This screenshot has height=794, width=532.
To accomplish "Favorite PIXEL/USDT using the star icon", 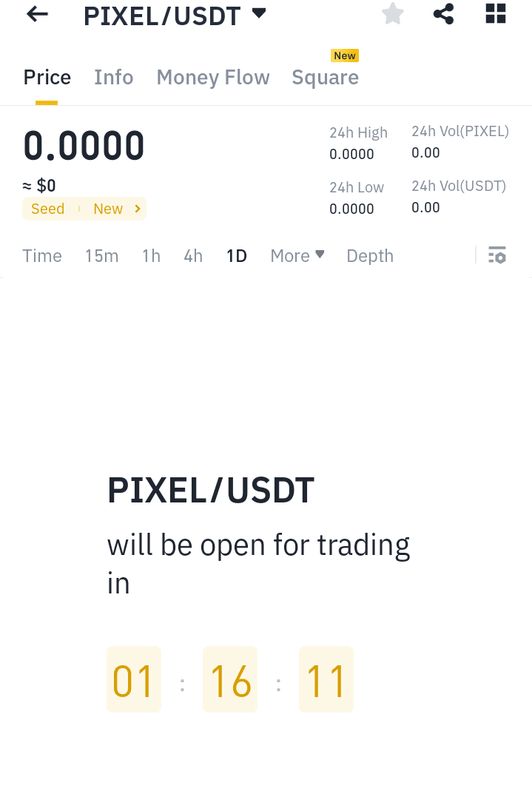I will (x=392, y=14).
